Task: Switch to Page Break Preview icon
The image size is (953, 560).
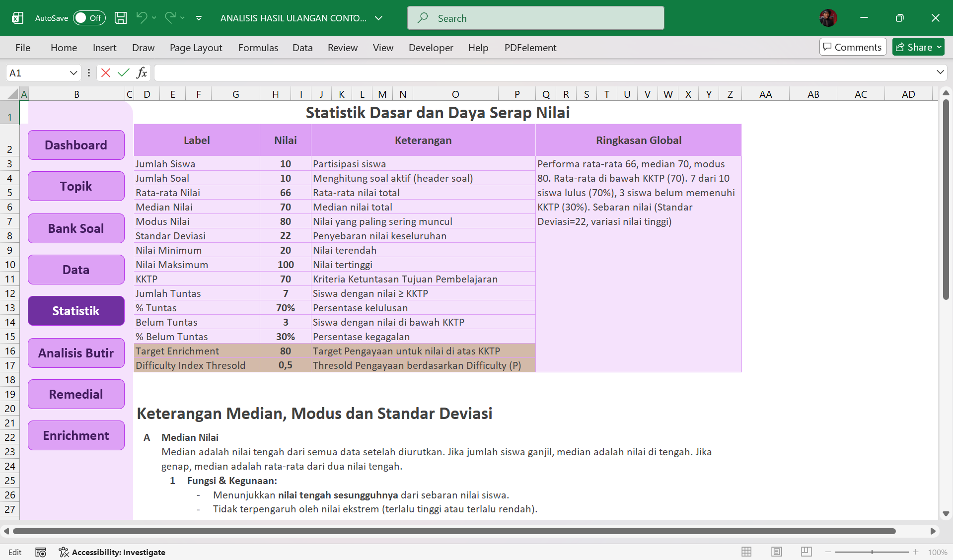Action: point(806,552)
